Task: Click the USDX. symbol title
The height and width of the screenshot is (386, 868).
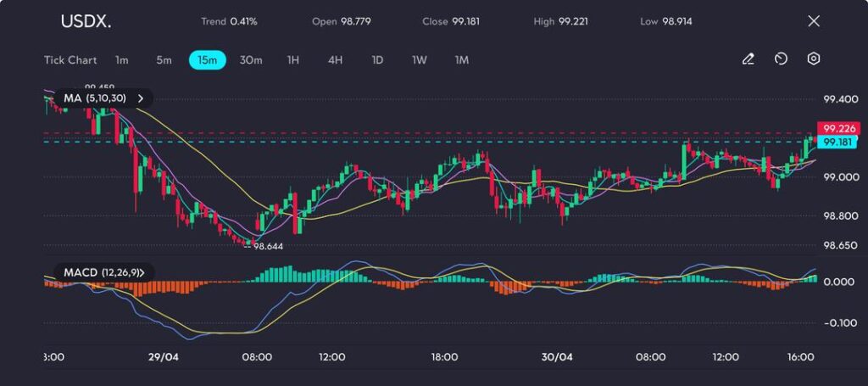Action: (84, 21)
